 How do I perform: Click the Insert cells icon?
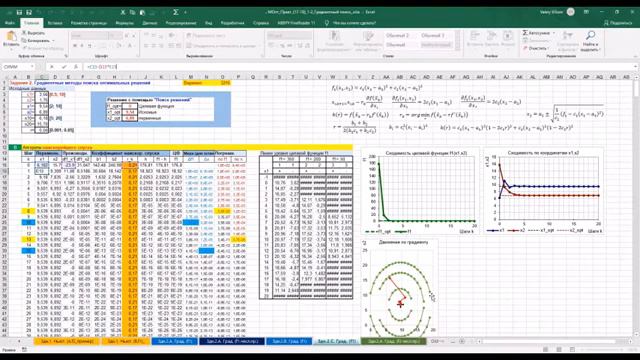[x=475, y=36]
